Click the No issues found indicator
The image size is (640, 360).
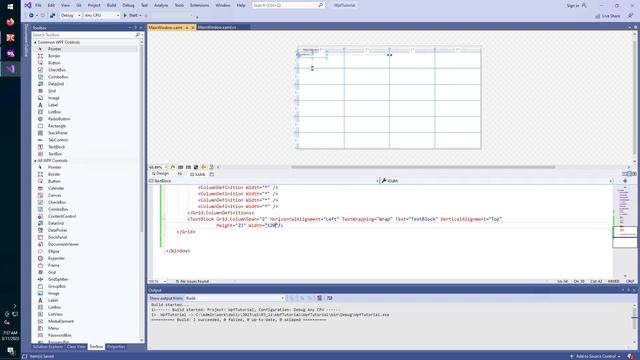click(192, 282)
